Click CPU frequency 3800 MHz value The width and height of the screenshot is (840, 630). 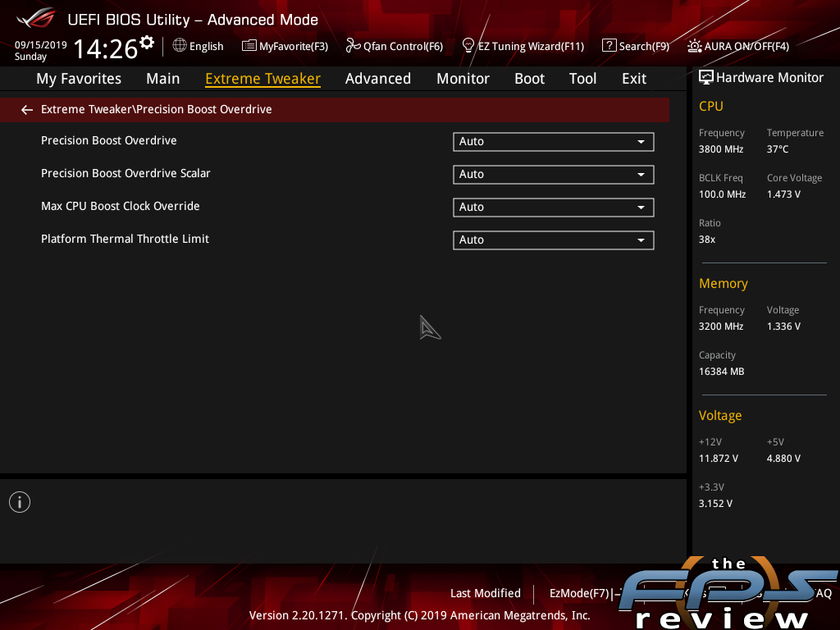coord(721,149)
